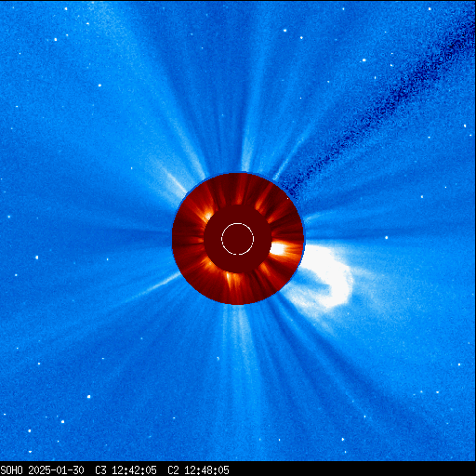This screenshot has width=476, height=476.
Task: Click bright spot on upper-left C2 ring
Action: (x=207, y=215)
